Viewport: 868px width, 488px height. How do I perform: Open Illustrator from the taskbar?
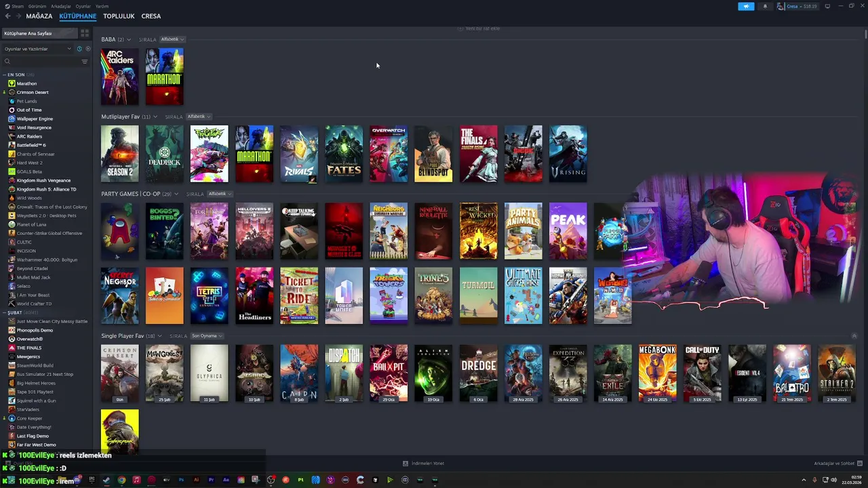point(196,480)
